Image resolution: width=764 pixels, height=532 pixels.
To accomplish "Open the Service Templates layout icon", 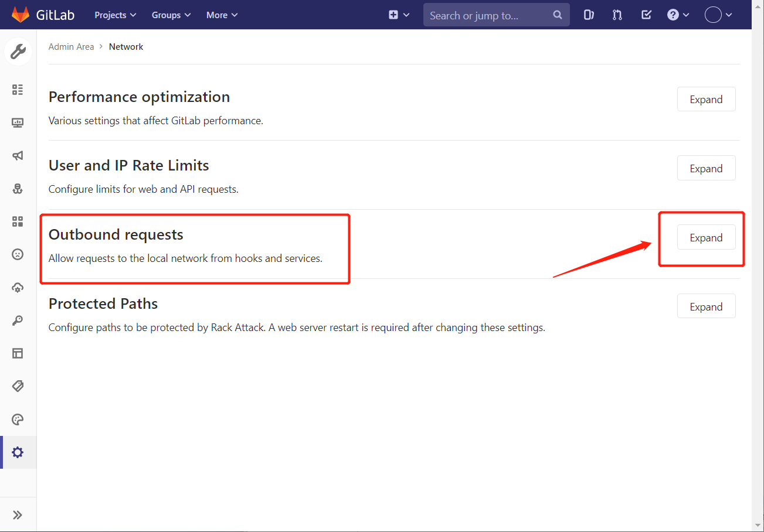I will coord(18,353).
